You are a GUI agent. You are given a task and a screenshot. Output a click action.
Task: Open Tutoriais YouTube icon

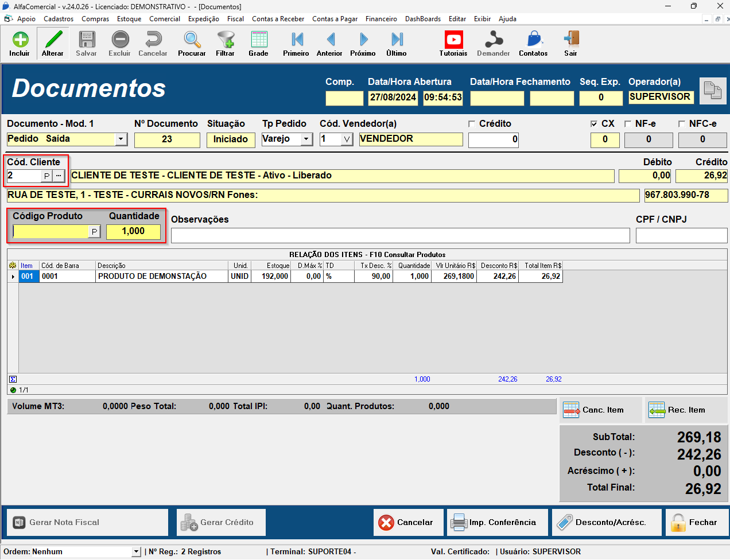click(453, 40)
